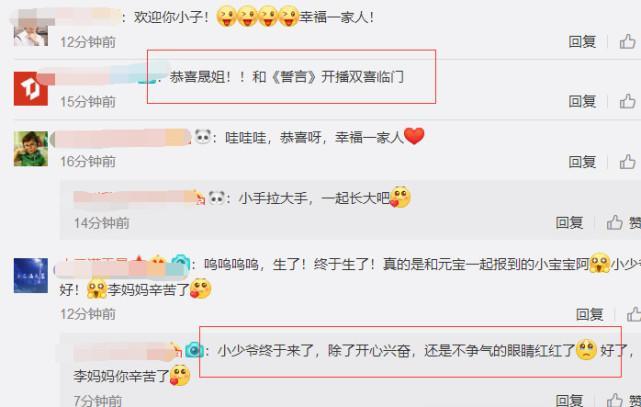The image size is (641, 407).
Task: Like the 12分钟前 '欢迎你小子' comment
Action: [x=627, y=41]
